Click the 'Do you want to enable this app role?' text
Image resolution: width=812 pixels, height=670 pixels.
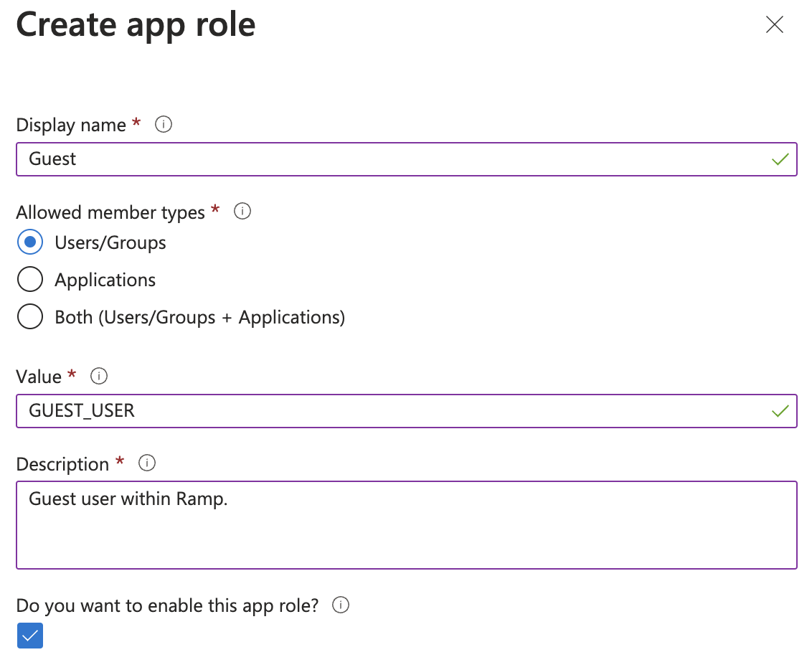[x=167, y=605]
